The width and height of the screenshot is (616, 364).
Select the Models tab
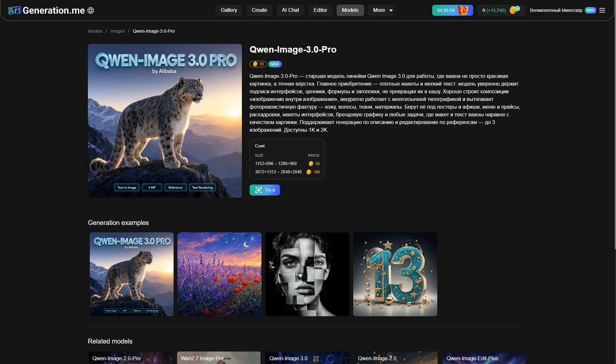click(350, 10)
